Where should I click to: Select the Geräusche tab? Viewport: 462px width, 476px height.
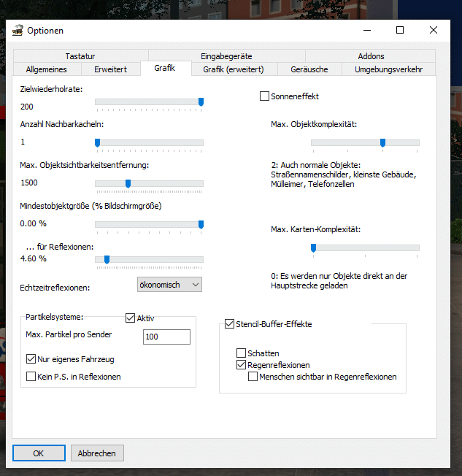pos(311,69)
